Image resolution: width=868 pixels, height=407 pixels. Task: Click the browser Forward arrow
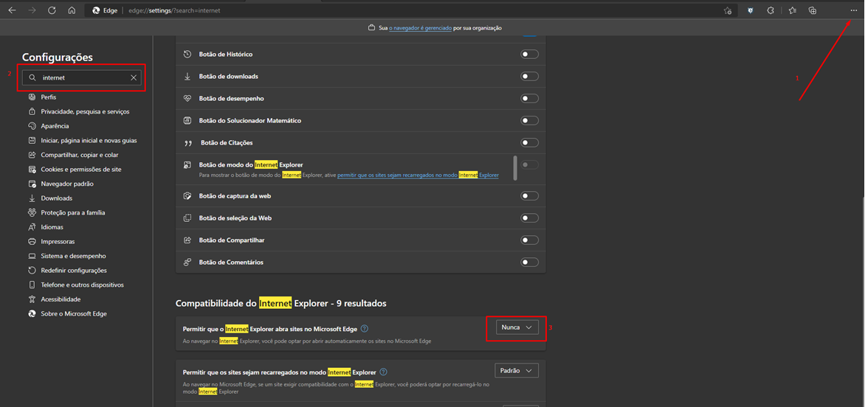pyautogui.click(x=32, y=10)
